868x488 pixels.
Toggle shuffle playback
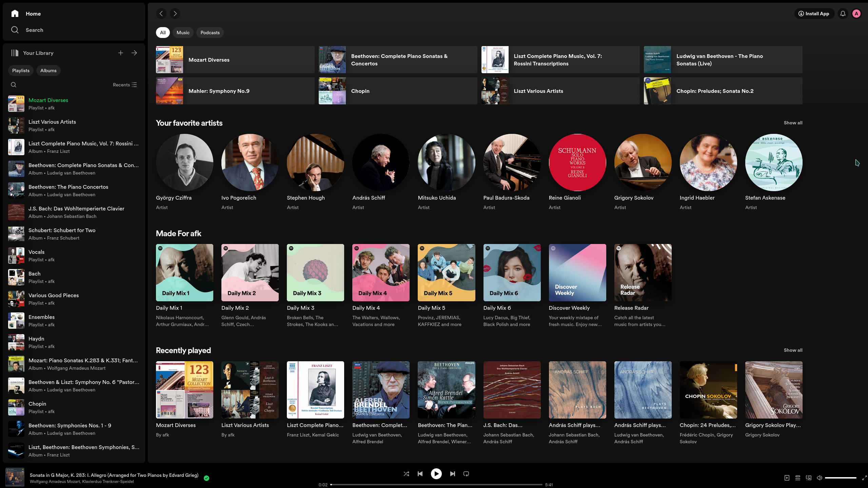406,474
